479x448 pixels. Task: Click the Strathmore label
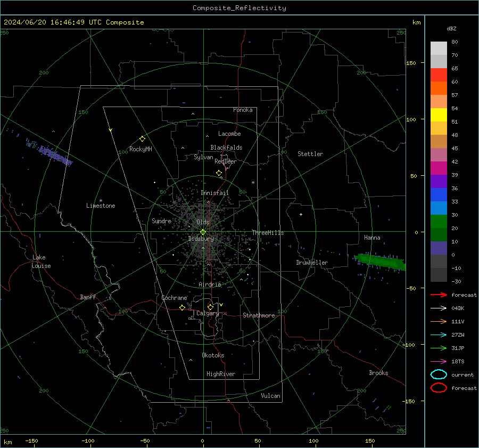tap(259, 315)
